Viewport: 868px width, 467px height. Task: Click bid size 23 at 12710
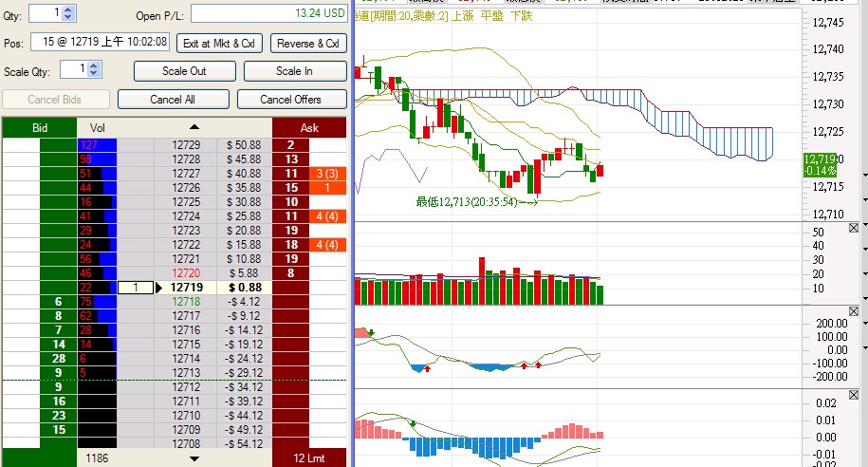[x=58, y=416]
